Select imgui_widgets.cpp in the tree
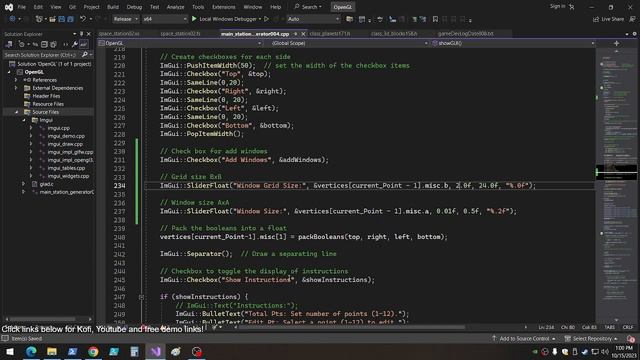The image size is (640, 360). pos(68,176)
